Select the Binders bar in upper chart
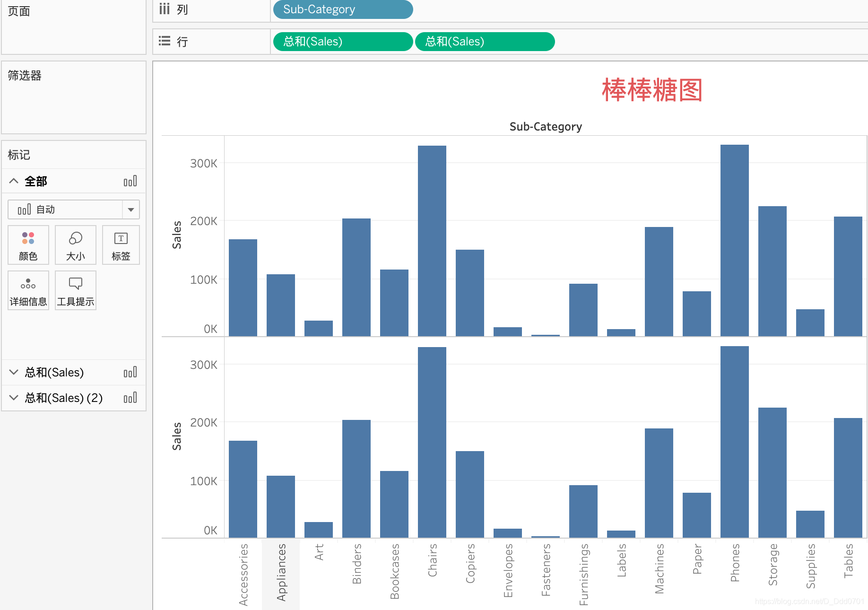The width and height of the screenshot is (868, 610). [356, 278]
